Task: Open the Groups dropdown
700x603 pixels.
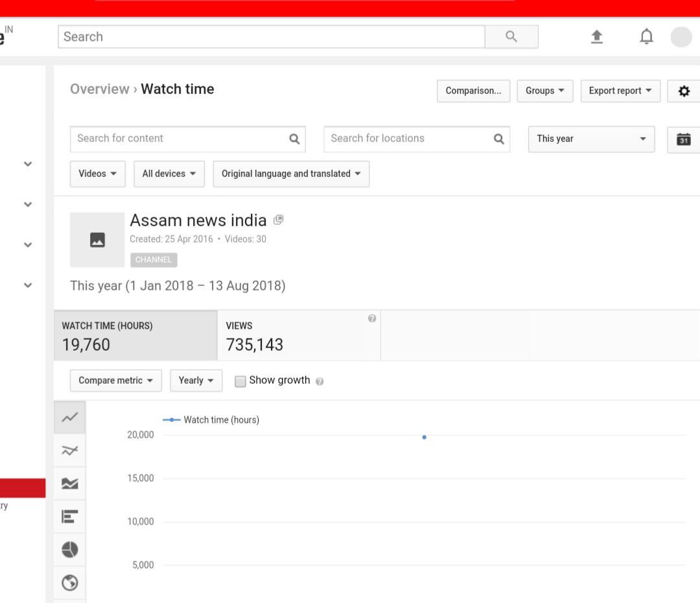Action: pyautogui.click(x=544, y=91)
